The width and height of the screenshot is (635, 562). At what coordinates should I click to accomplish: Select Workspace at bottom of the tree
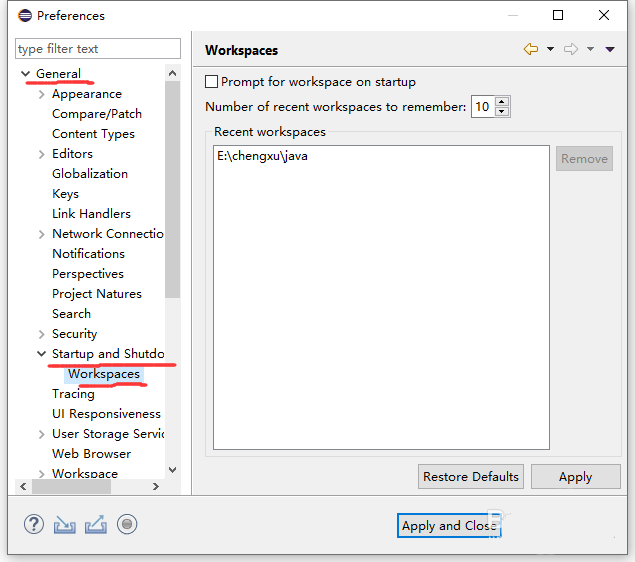85,473
